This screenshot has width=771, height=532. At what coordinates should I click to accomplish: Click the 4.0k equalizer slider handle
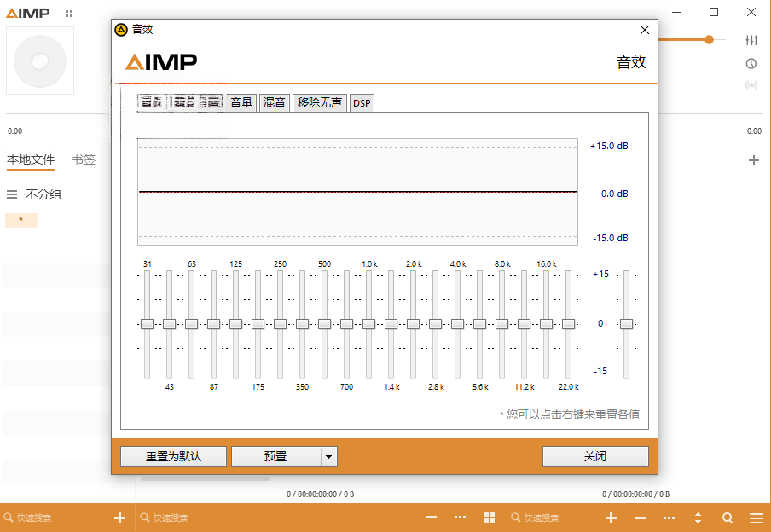[457, 323]
